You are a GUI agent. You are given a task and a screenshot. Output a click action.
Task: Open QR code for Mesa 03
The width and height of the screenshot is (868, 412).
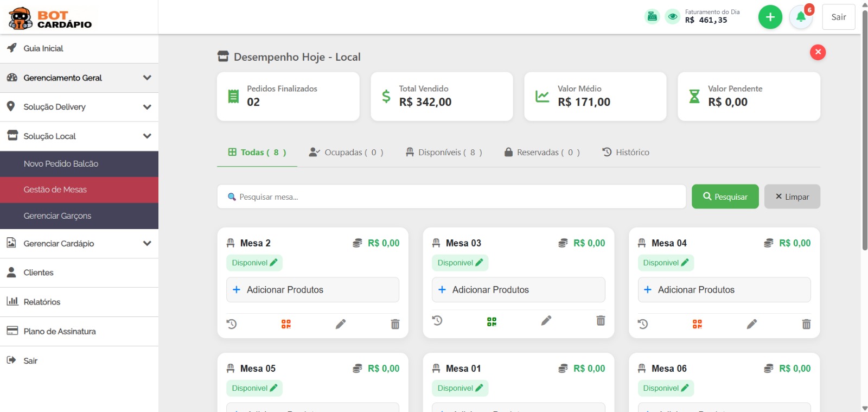pos(492,321)
